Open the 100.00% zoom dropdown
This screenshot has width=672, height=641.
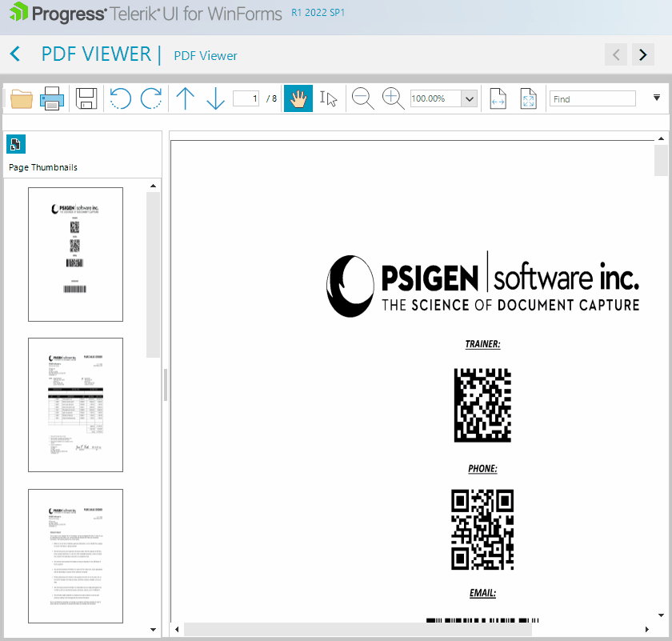pyautogui.click(x=470, y=99)
